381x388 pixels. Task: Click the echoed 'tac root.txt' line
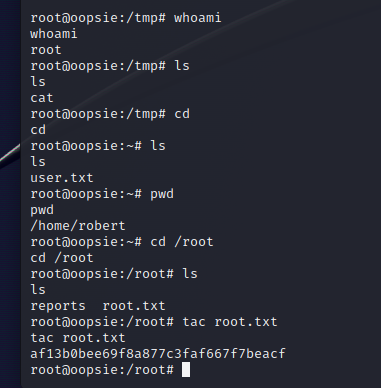pos(78,338)
